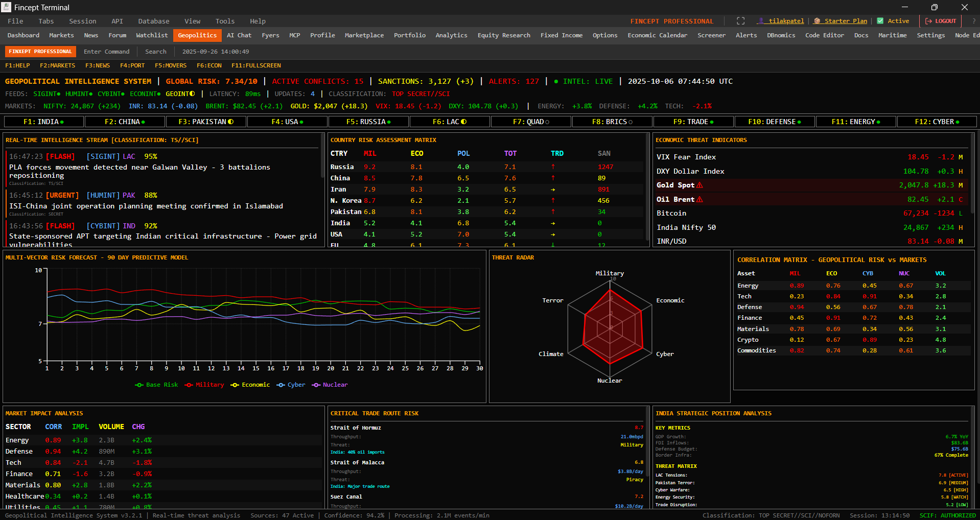
Task: Click the help question mark icon
Action: (x=974, y=21)
